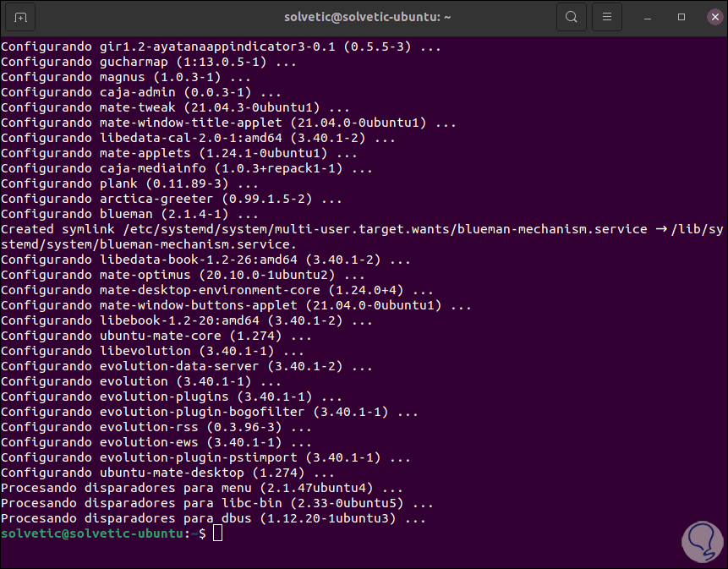This screenshot has width=728, height=569.
Task: Click the Procesando disparadores para menu line
Action: [169, 487]
